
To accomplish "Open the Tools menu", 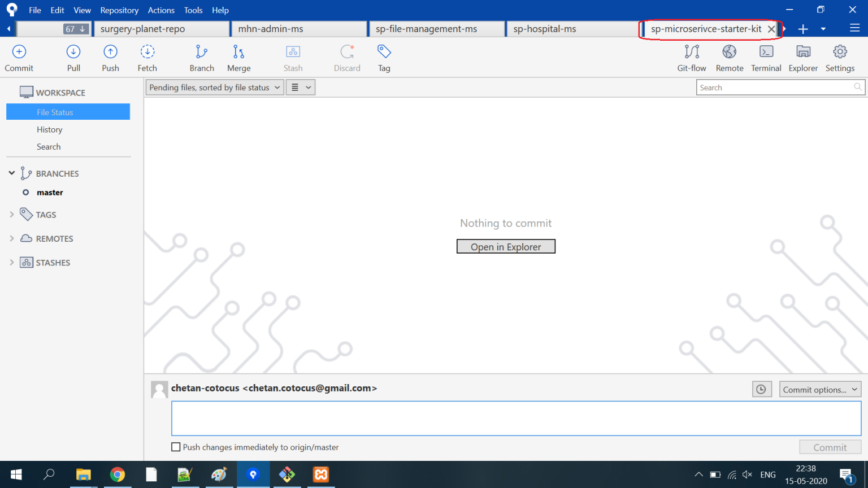I will tap(193, 10).
